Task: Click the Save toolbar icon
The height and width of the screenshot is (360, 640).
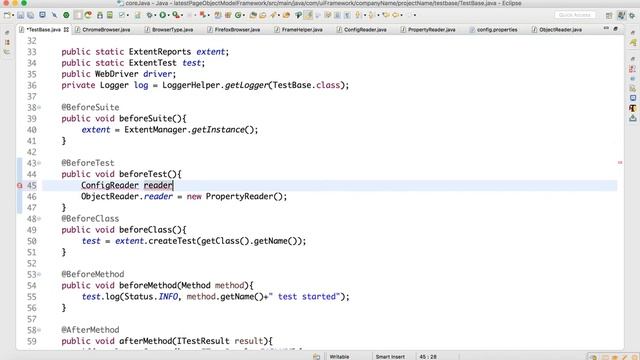Action: coord(20,15)
